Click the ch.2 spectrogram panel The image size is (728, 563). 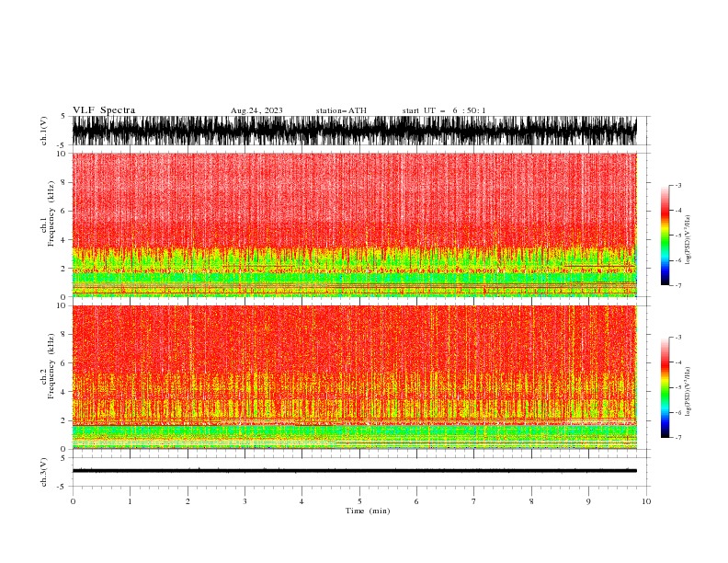tap(354, 377)
